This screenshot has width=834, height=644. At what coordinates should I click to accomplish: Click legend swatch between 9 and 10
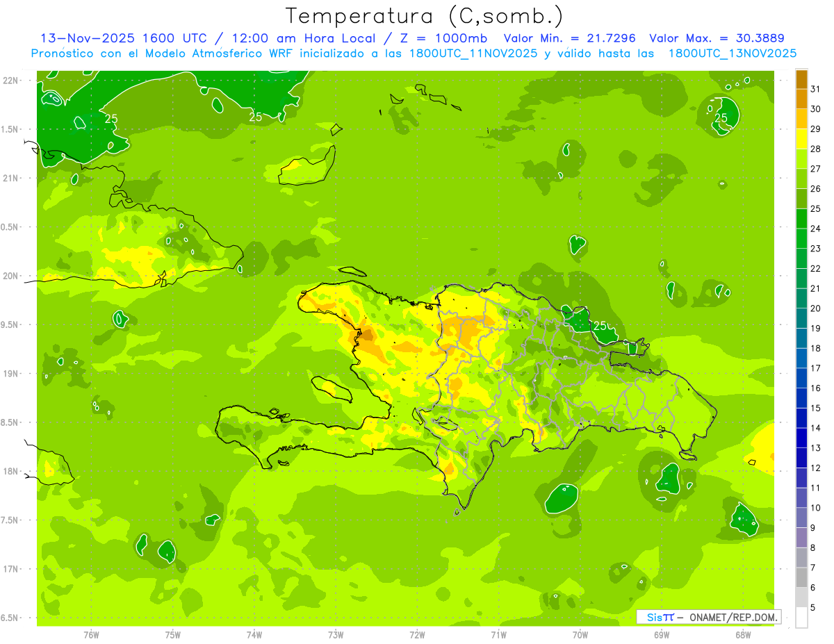[x=801, y=517]
